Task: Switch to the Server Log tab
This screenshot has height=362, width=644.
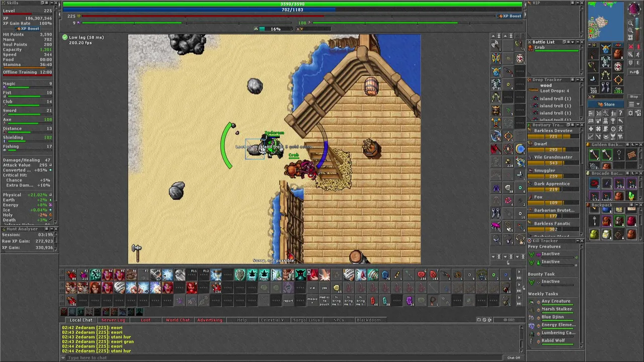Action: click(x=113, y=320)
